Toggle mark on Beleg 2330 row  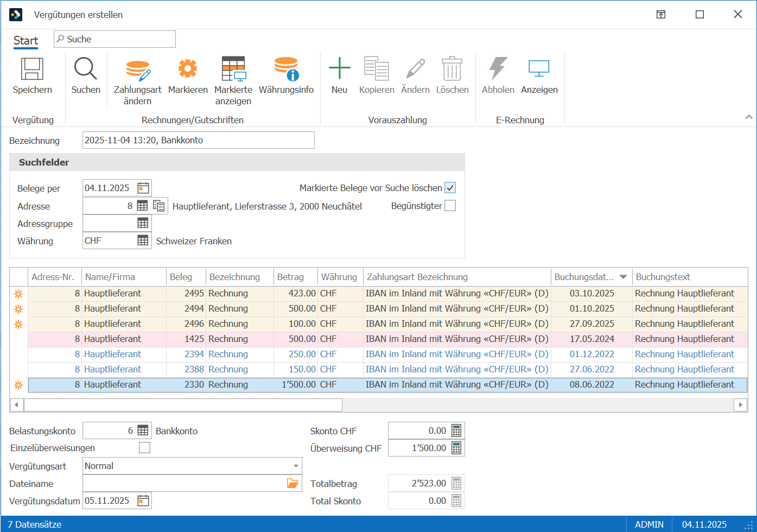[x=18, y=385]
